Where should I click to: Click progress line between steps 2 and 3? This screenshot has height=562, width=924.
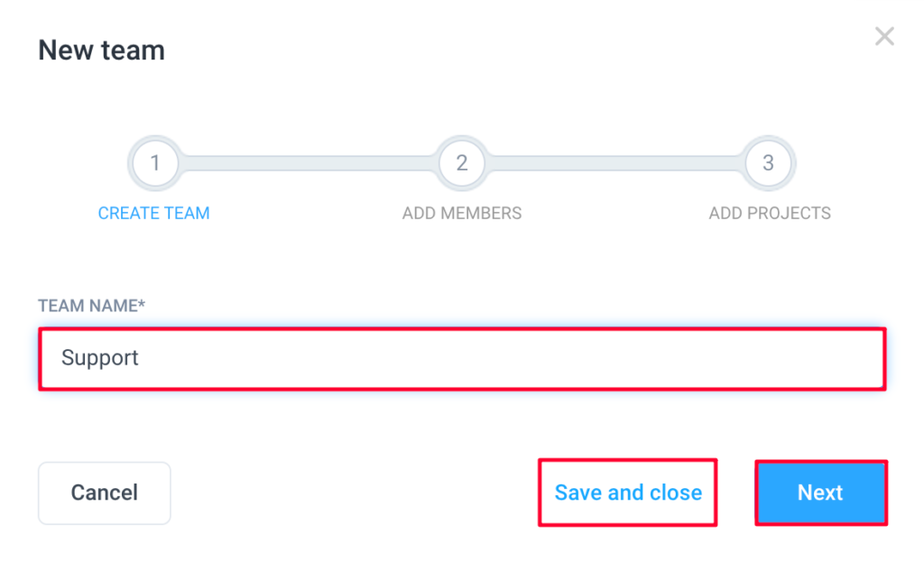click(x=615, y=163)
